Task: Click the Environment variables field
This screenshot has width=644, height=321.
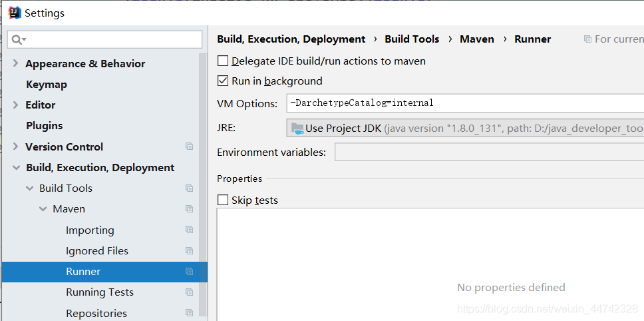Action: 489,152
